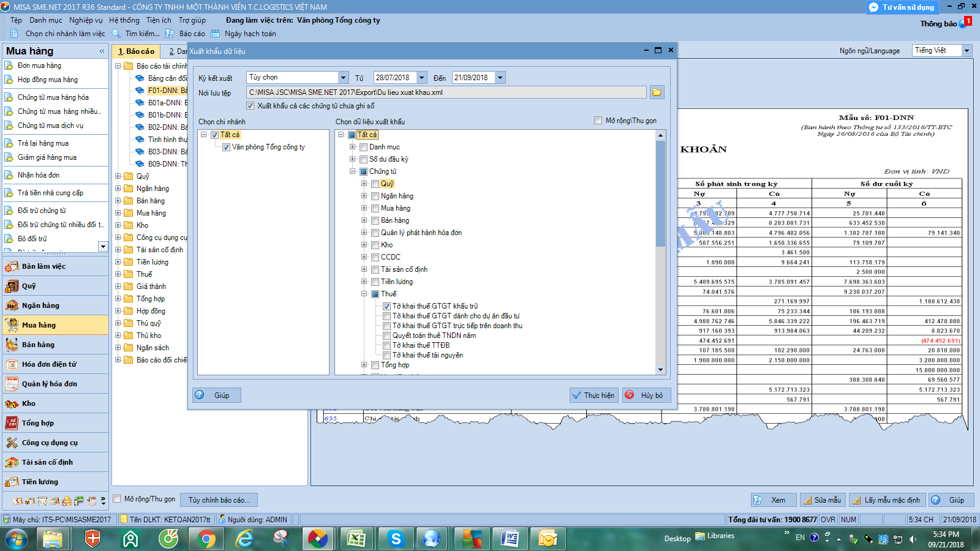980x551 pixels.
Task: Open Tiền lương module in sidebar
Action: click(x=55, y=482)
